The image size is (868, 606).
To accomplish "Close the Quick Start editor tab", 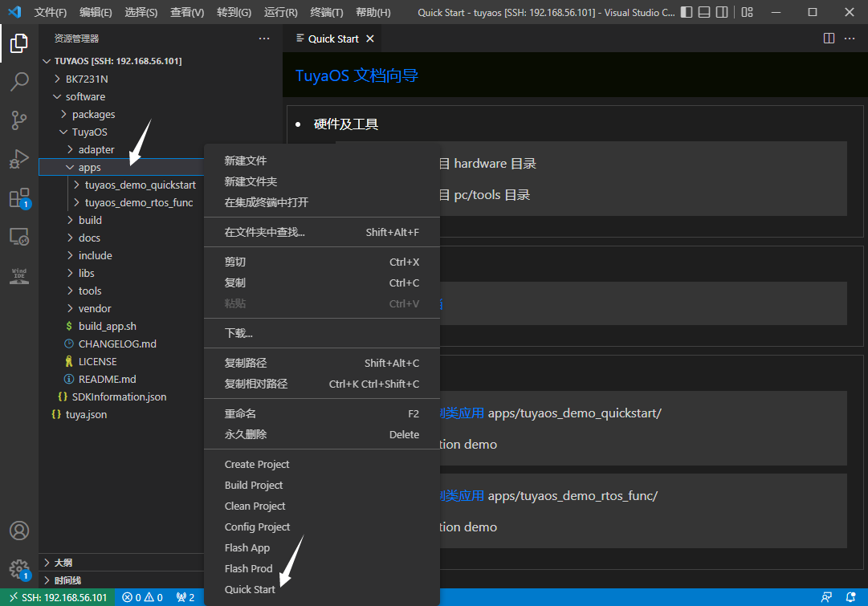I will (370, 39).
